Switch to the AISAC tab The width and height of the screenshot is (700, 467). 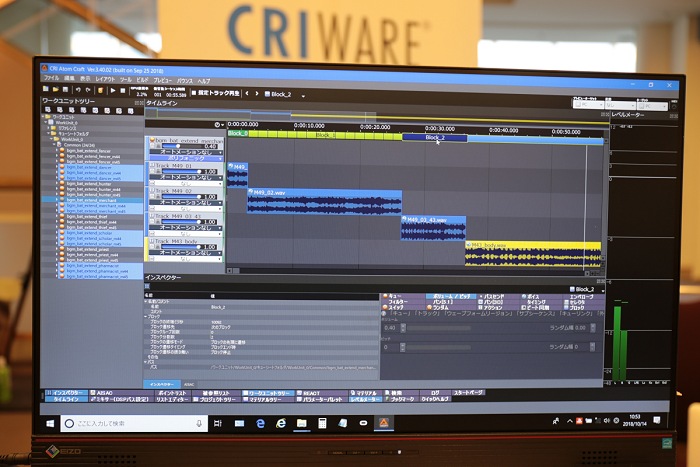[x=189, y=384]
